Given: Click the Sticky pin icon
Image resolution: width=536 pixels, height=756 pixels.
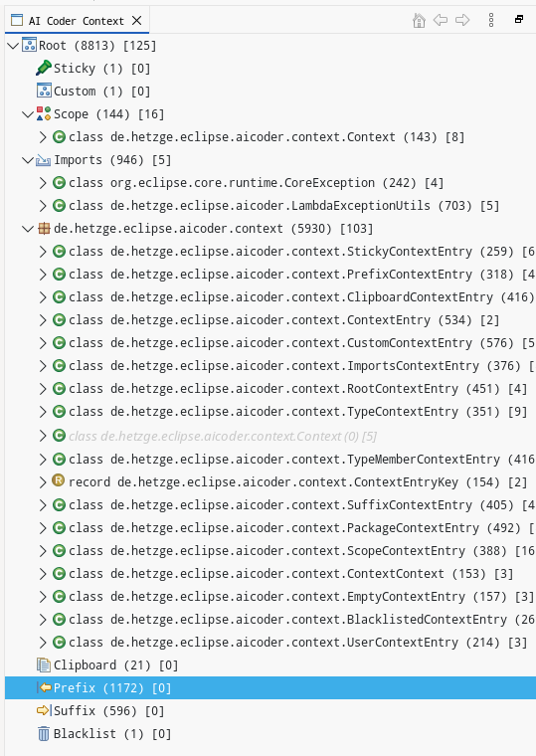Looking at the screenshot, I should tap(44, 68).
